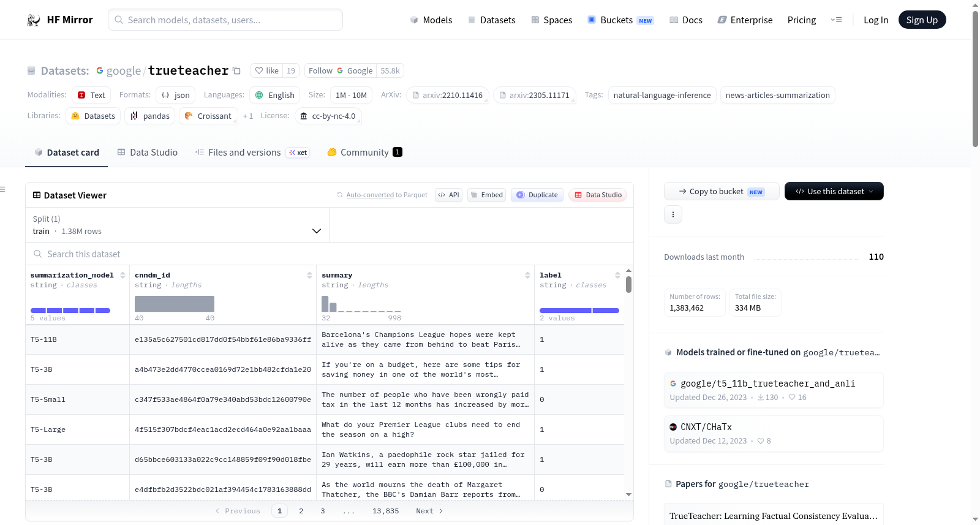Open Data Studio from the viewer header

[x=598, y=195]
